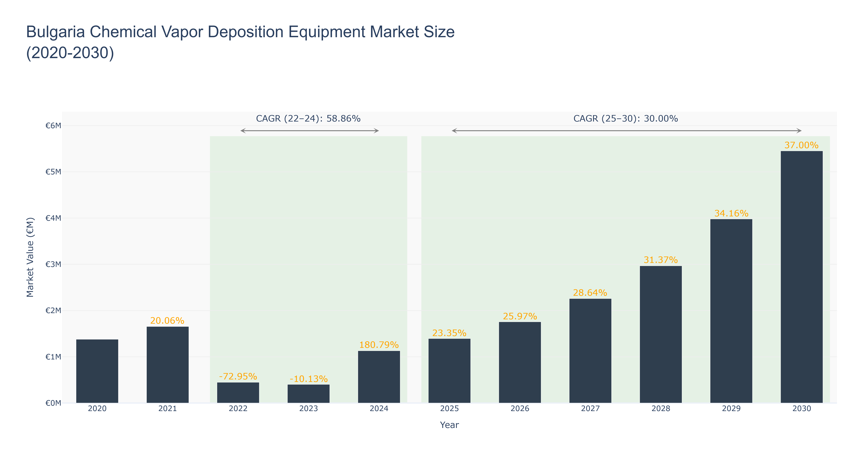Click the 2025 x-axis label

pos(449,409)
